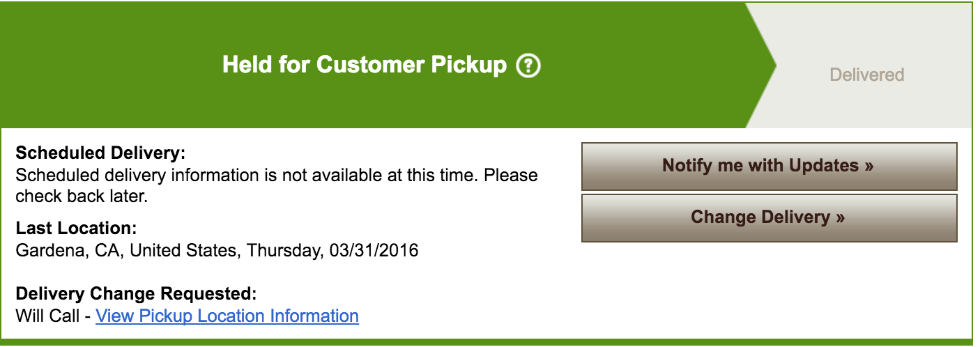Viewport: 980px width, 347px height.
Task: Click the Scheduled Delivery label
Action: click(101, 153)
